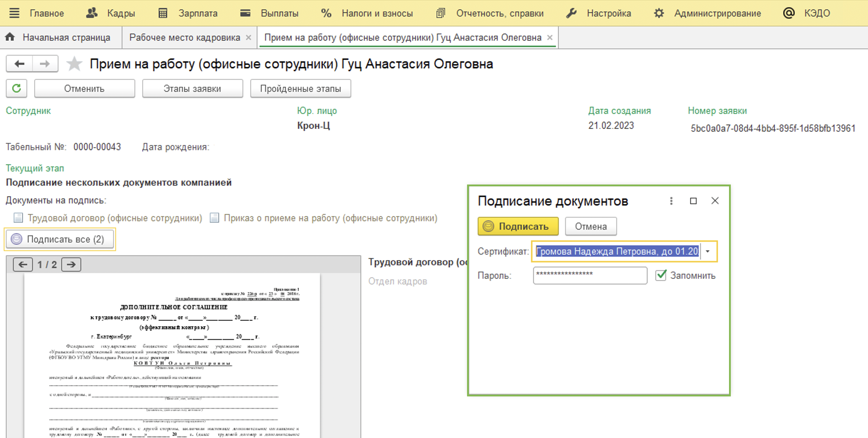The height and width of the screenshot is (438, 868).
Task: Click Подписать все (2) button
Action: [60, 239]
